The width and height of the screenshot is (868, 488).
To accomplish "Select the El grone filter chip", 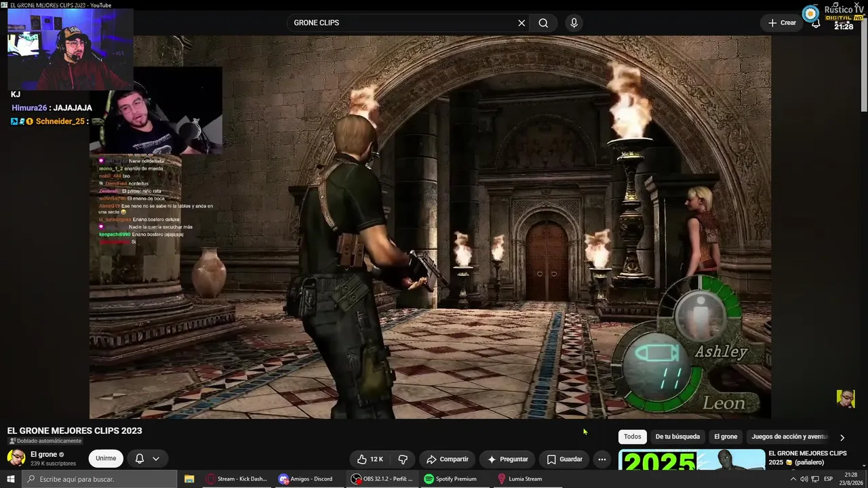I will [726, 437].
